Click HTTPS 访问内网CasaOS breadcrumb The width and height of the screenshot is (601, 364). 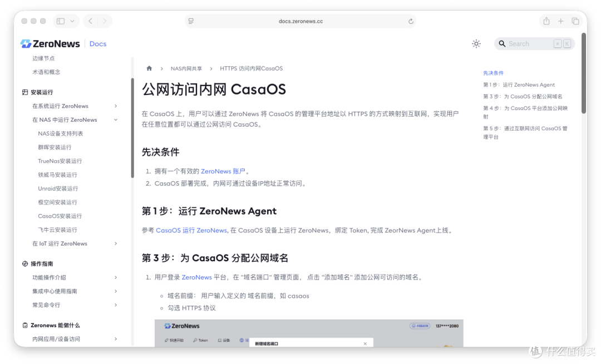click(x=251, y=68)
